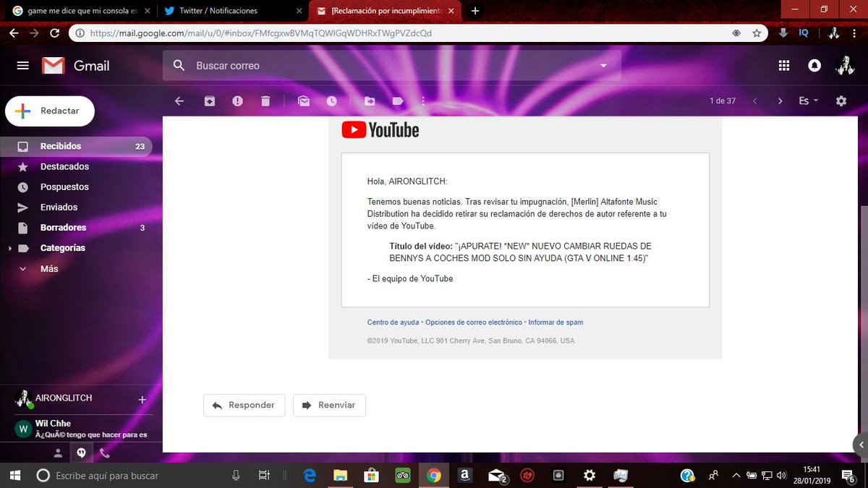Image resolution: width=868 pixels, height=488 pixels.
Task: Open Recibidos inbox folder
Action: click(77, 146)
